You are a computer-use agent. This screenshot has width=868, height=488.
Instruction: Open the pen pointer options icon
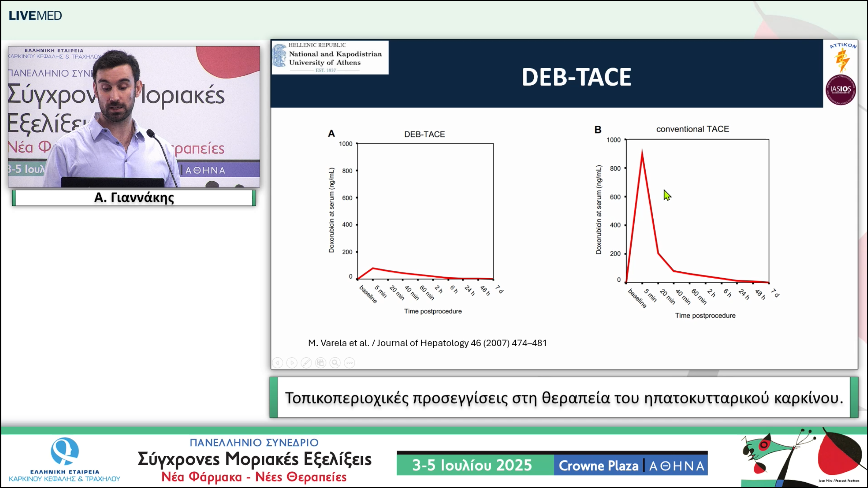click(306, 363)
